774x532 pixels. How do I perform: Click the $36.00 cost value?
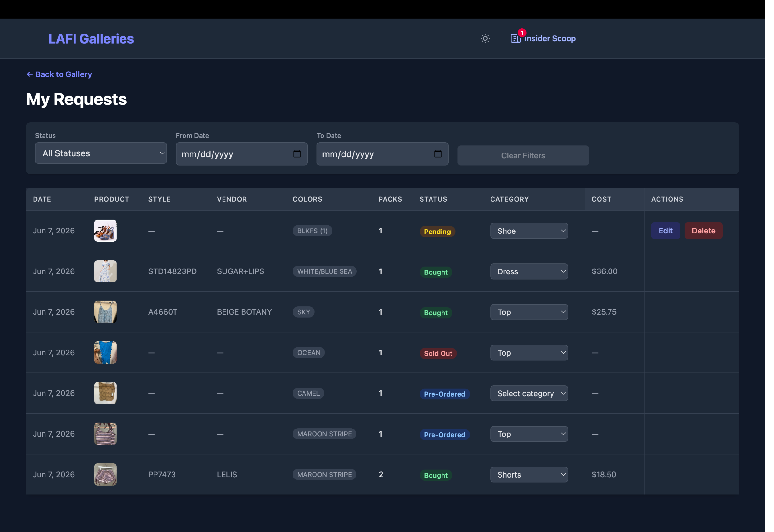click(x=605, y=272)
